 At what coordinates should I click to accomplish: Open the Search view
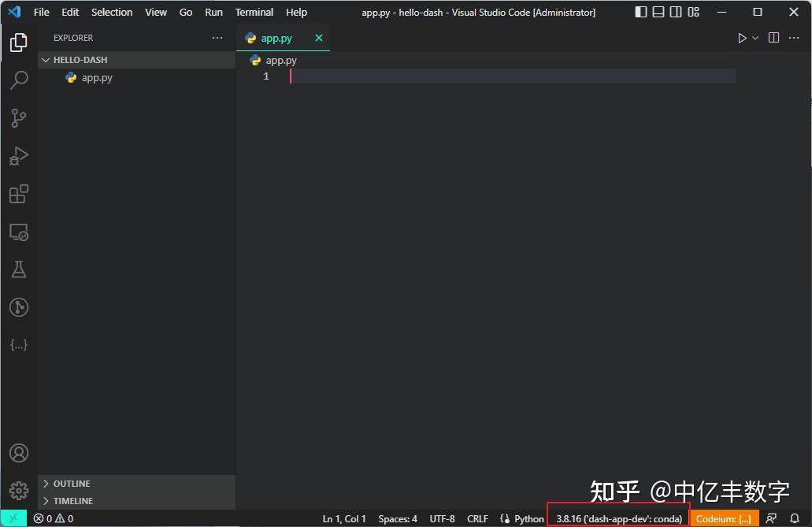pyautogui.click(x=19, y=80)
